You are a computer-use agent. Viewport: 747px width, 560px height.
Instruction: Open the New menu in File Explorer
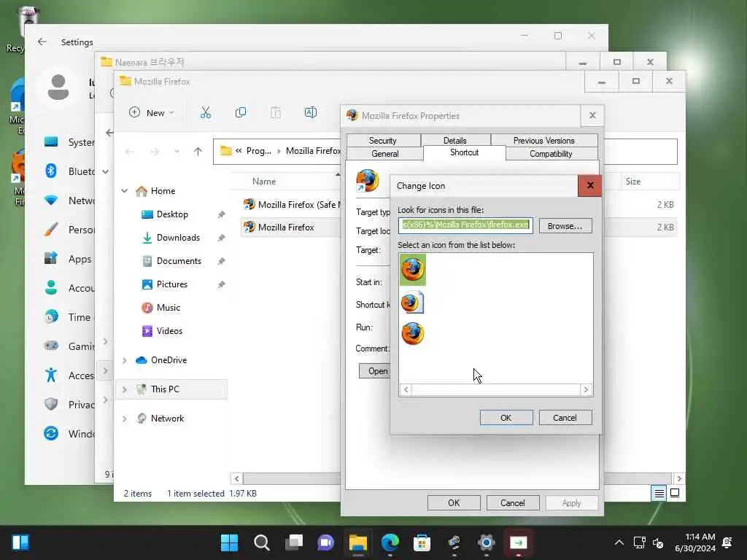pyautogui.click(x=152, y=113)
